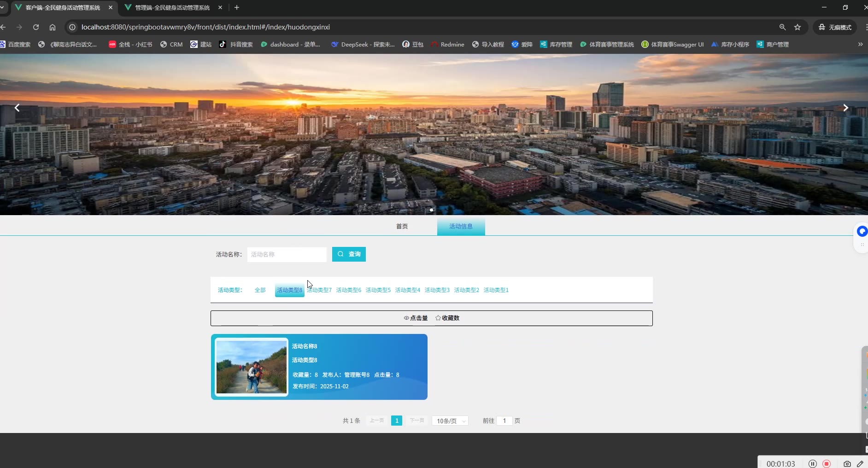Open the 10条/页 page size dropdown
Screen dimensions: 868x468
[450, 421]
